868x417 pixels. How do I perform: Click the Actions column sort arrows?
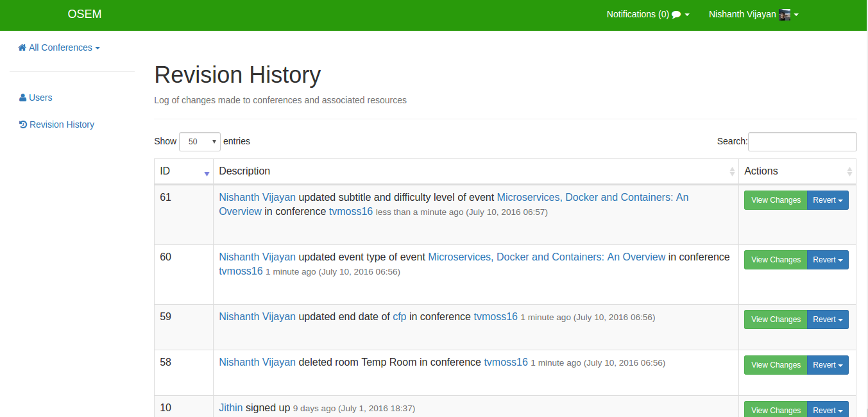click(x=850, y=172)
